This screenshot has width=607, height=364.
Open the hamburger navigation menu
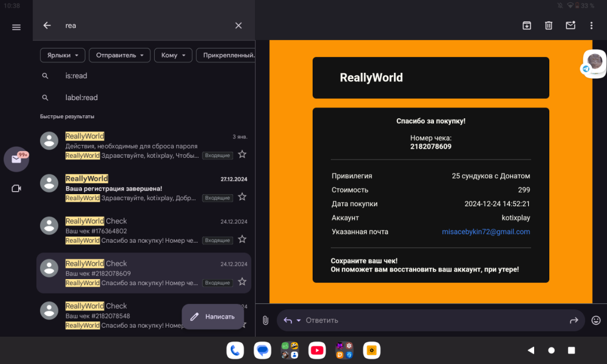click(x=16, y=27)
